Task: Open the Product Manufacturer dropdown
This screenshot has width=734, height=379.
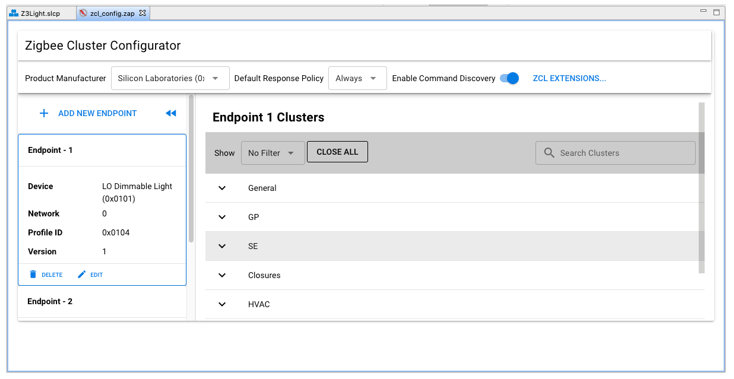Action: pyautogui.click(x=170, y=78)
